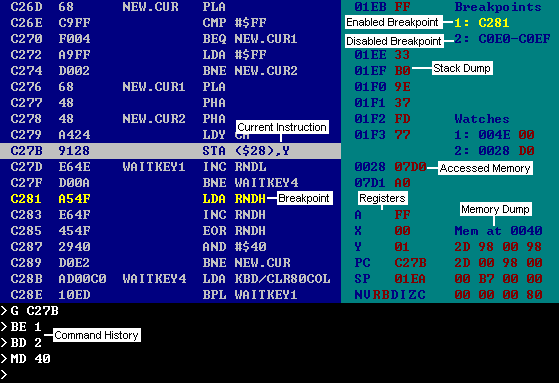Click stack entry 01EE 33

point(382,55)
